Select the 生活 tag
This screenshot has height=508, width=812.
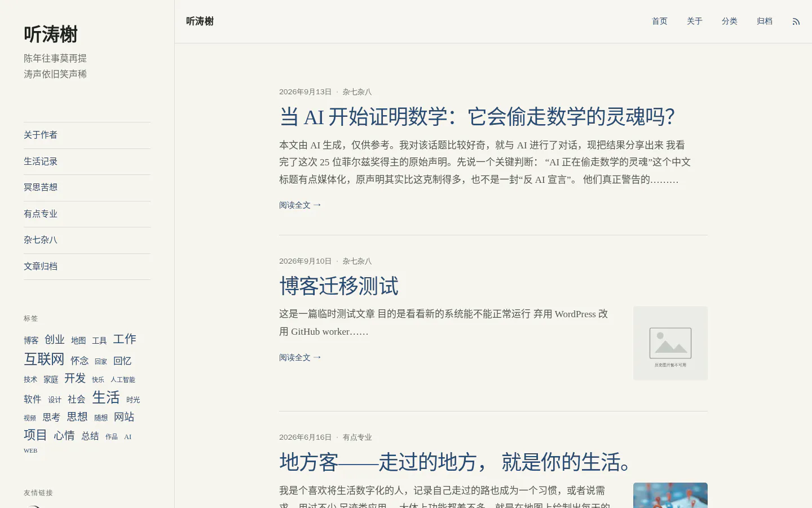[106, 397]
